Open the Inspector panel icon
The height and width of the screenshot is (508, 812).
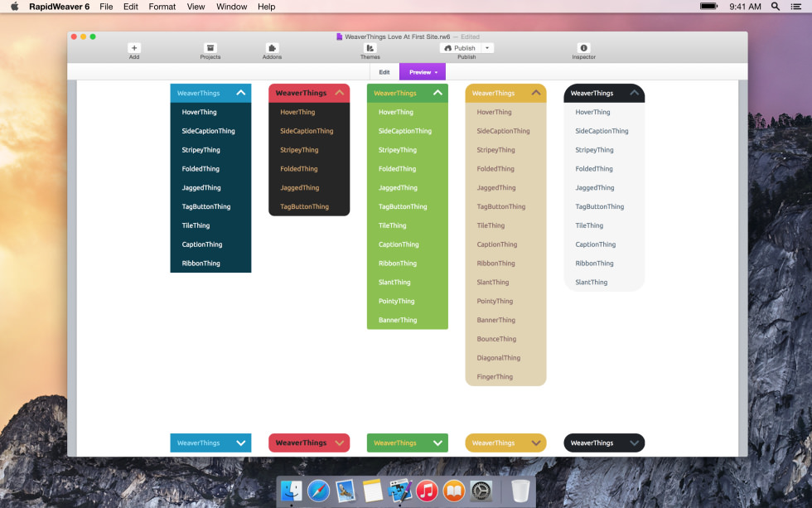pyautogui.click(x=583, y=48)
